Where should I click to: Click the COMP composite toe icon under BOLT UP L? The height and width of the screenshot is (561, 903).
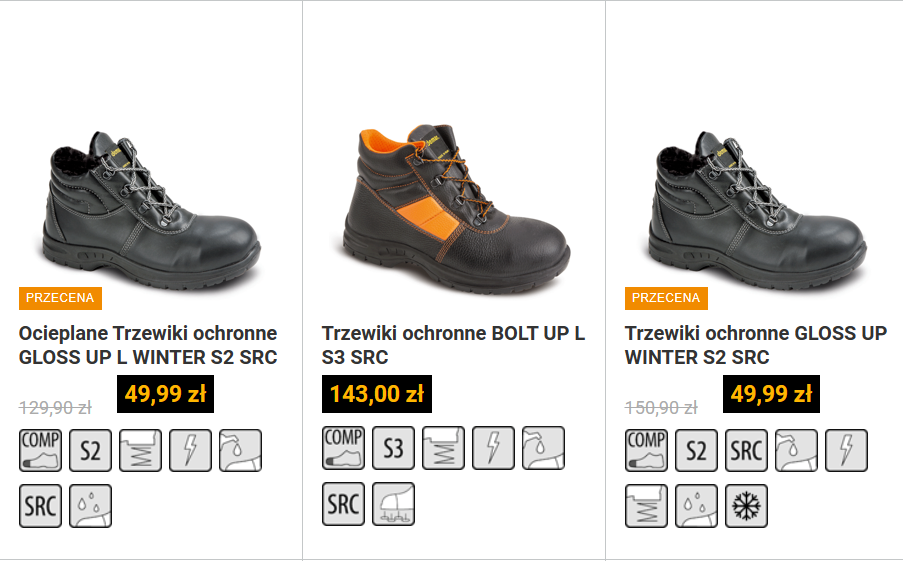[x=343, y=448]
